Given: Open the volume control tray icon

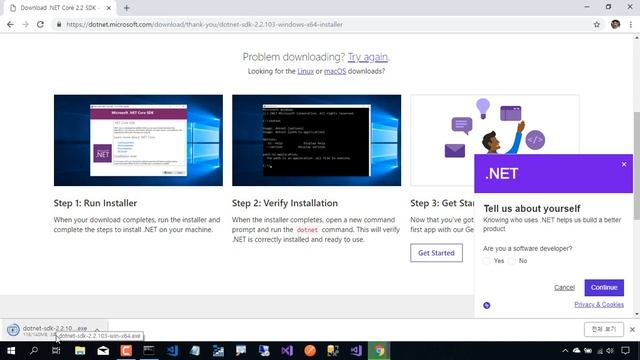Looking at the screenshot, I should point(610,351).
